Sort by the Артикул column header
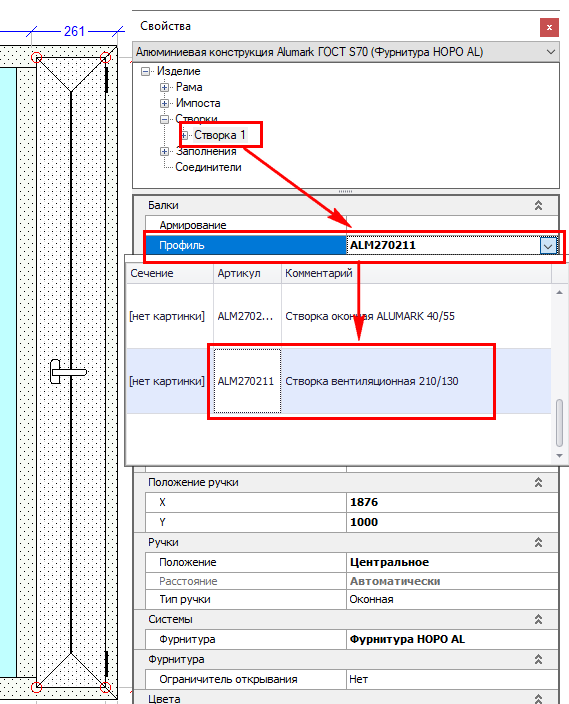 (x=247, y=273)
